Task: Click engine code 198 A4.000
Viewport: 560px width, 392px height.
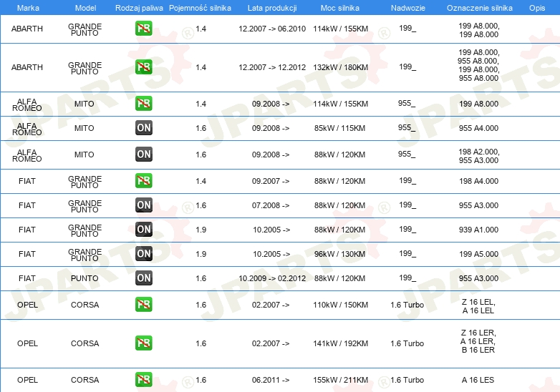Action: click(478, 181)
